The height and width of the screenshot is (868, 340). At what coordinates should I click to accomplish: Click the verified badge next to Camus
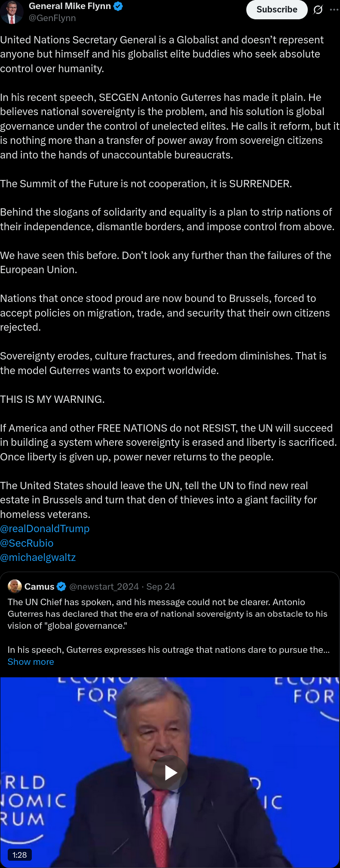click(x=61, y=587)
